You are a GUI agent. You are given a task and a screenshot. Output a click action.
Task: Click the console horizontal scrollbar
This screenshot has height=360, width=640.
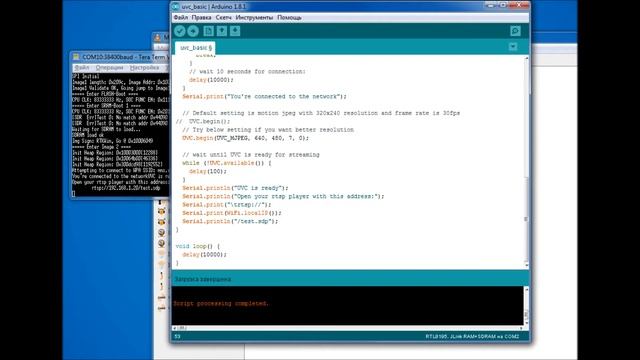[347, 328]
